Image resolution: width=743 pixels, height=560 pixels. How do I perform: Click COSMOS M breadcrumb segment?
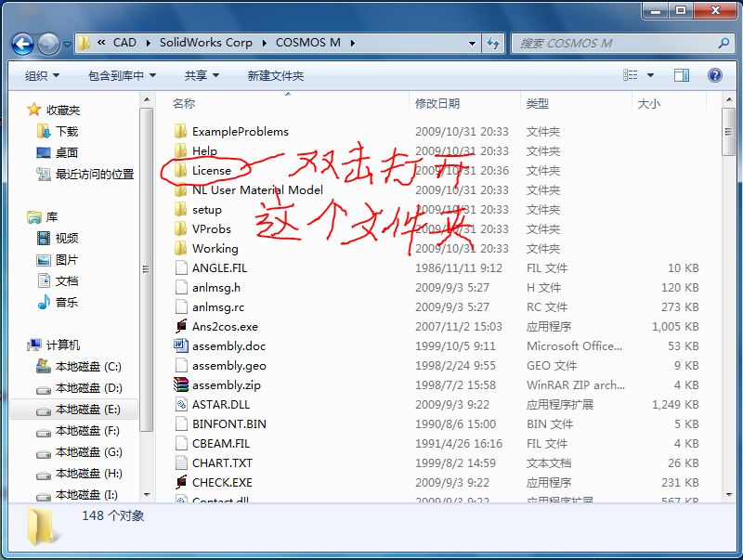point(308,43)
